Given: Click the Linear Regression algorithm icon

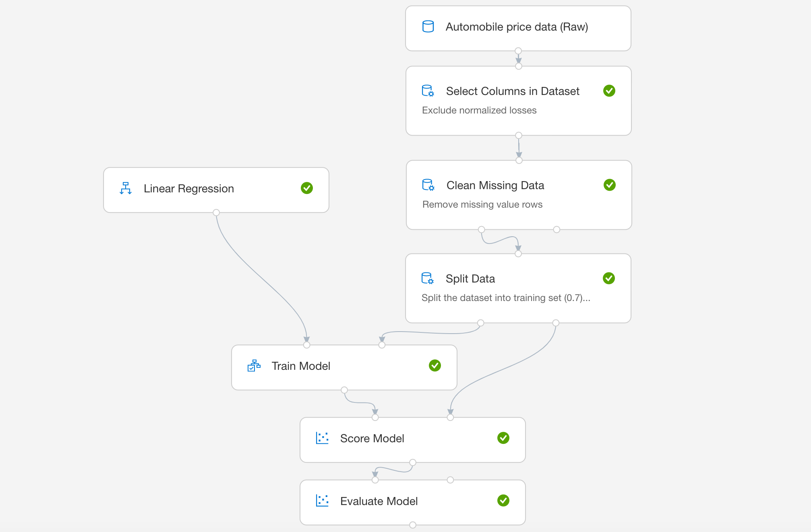Looking at the screenshot, I should click(x=126, y=188).
